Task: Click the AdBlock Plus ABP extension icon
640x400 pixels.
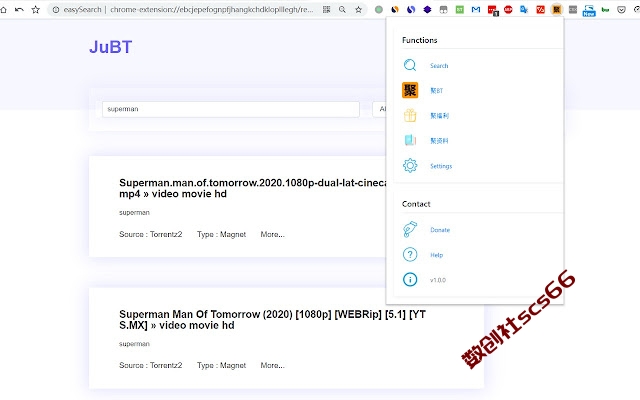Action: 508,9
